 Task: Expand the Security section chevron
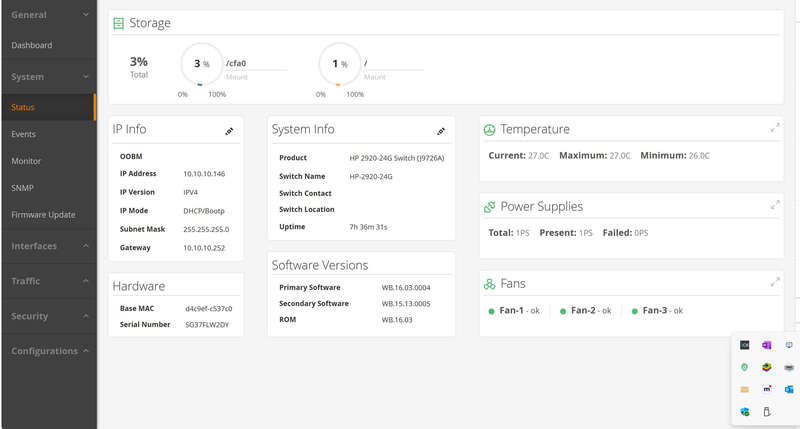pos(85,316)
